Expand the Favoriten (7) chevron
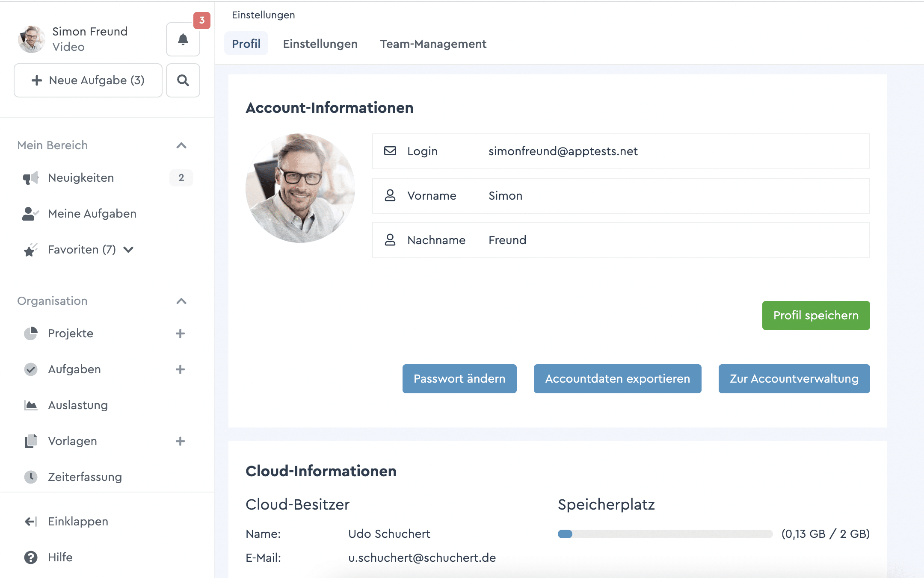Image resolution: width=924 pixels, height=578 pixels. [x=128, y=250]
